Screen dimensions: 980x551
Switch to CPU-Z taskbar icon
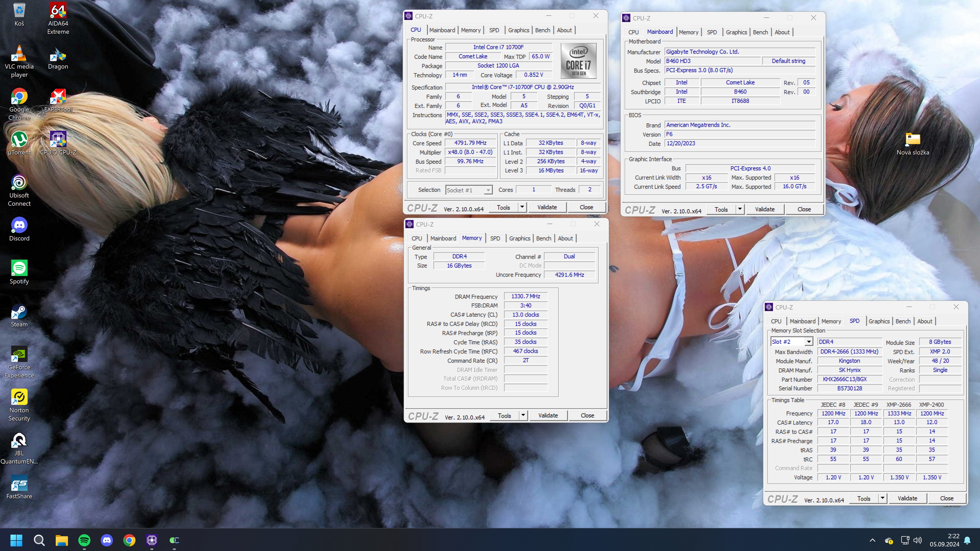click(x=152, y=540)
